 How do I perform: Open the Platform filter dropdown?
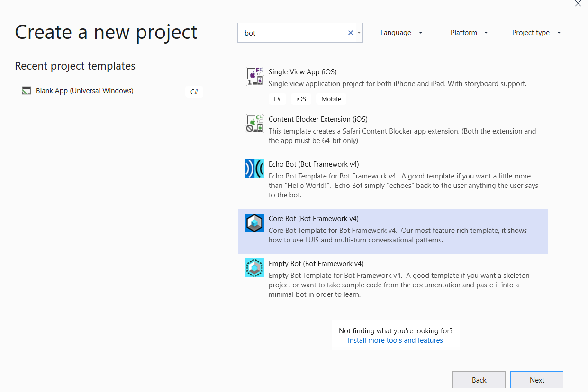469,33
